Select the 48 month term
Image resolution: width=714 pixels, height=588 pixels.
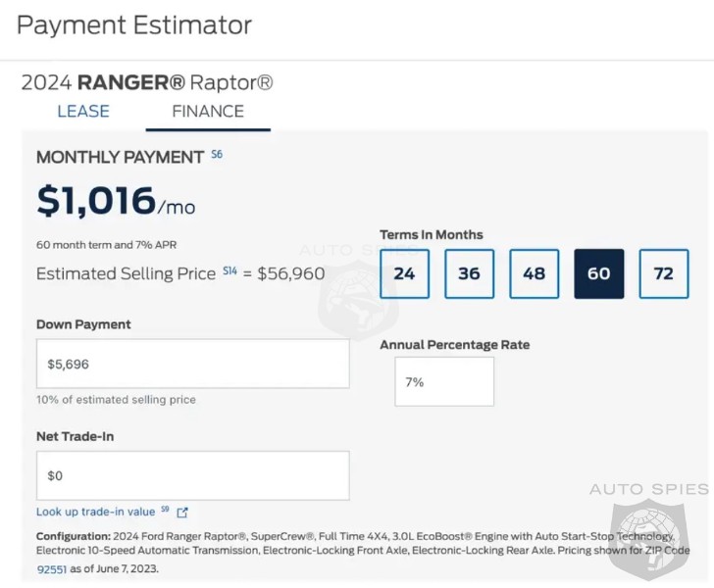coord(535,273)
